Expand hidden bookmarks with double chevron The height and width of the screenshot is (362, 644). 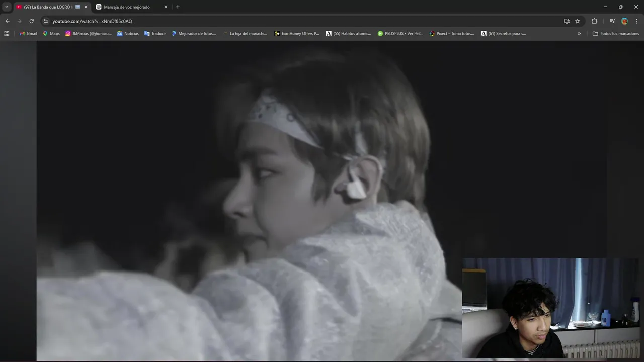tap(579, 34)
